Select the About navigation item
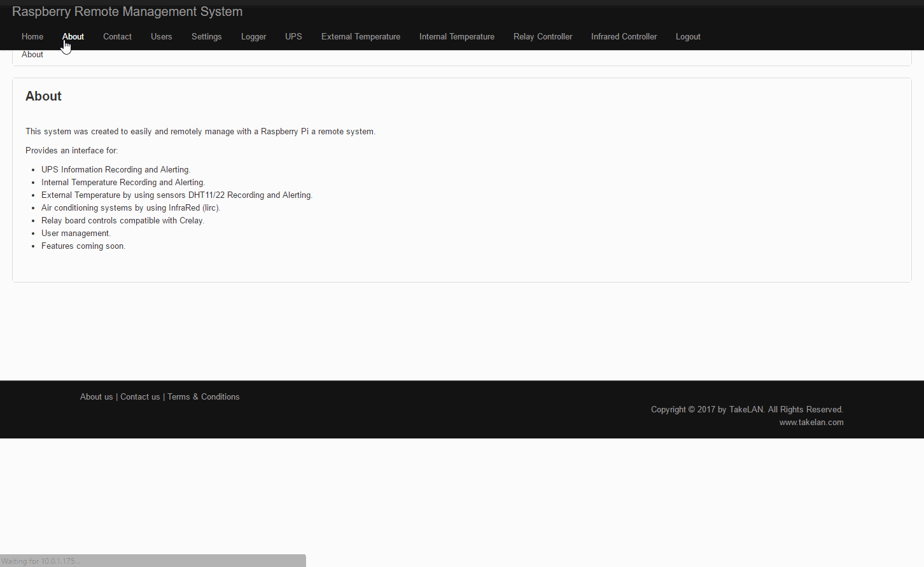 (73, 37)
